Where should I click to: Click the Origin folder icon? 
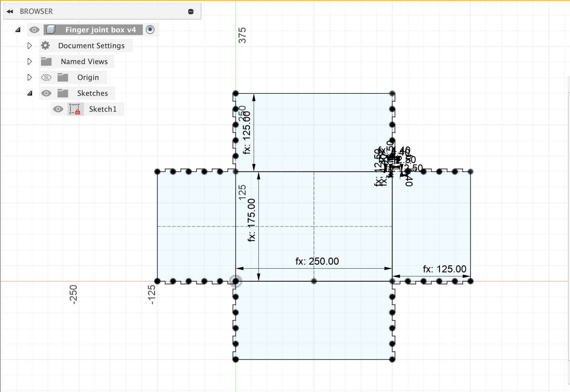click(62, 77)
